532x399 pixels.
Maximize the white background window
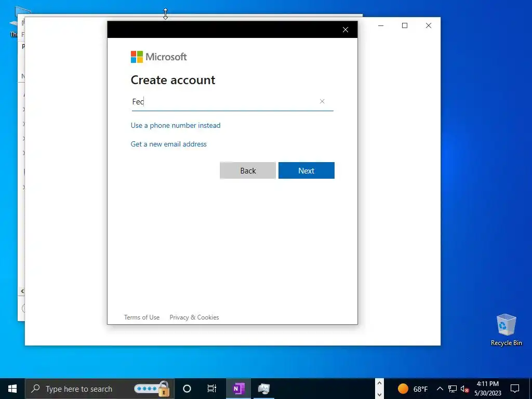404,25
